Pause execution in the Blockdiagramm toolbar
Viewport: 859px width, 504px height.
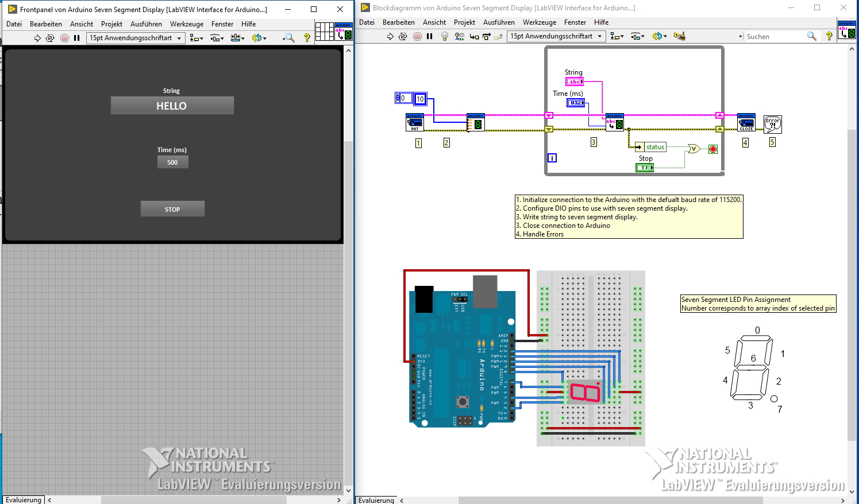pyautogui.click(x=429, y=36)
